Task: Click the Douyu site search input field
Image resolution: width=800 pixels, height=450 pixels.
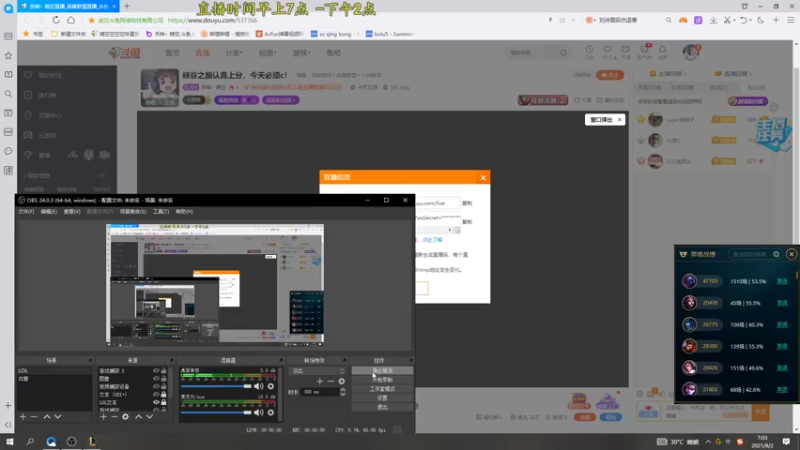Action: click(x=532, y=53)
